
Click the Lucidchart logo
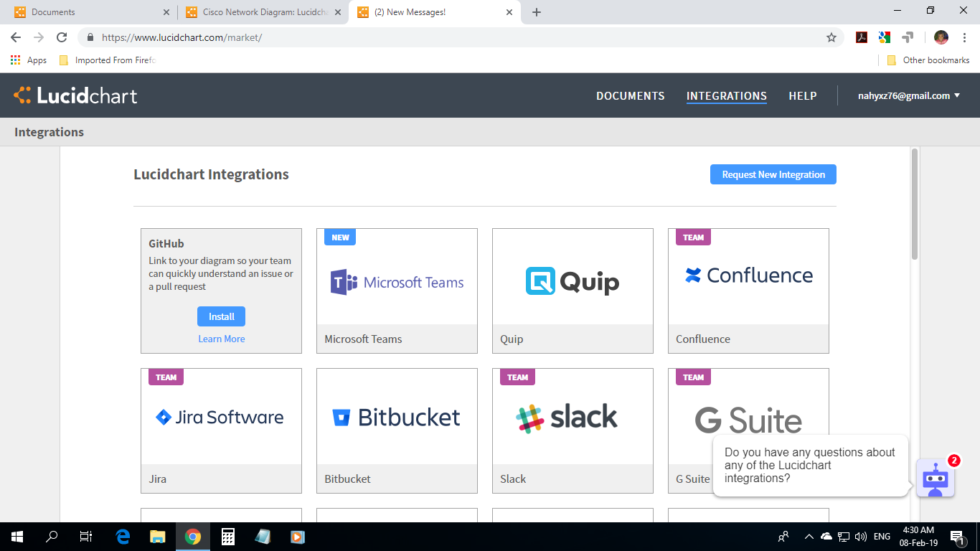click(x=75, y=95)
